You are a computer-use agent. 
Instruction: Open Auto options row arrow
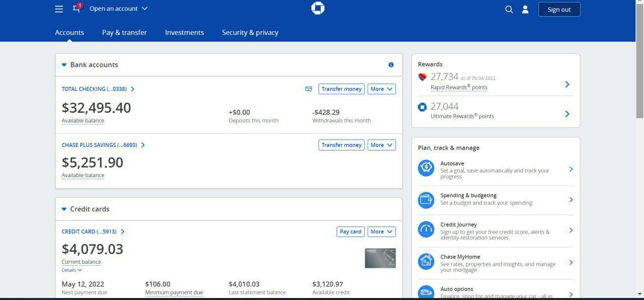571,294
